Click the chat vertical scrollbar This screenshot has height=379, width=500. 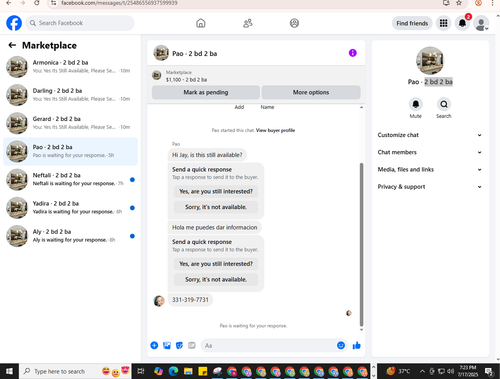[361, 244]
